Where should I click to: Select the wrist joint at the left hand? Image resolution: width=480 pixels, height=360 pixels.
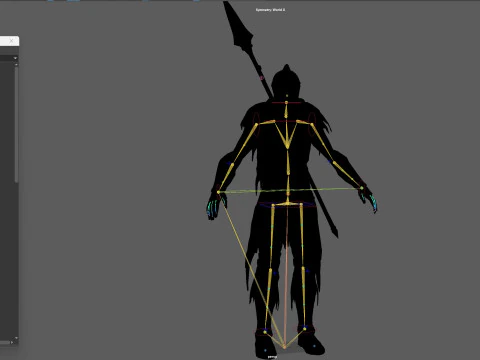pyautogui.click(x=219, y=192)
